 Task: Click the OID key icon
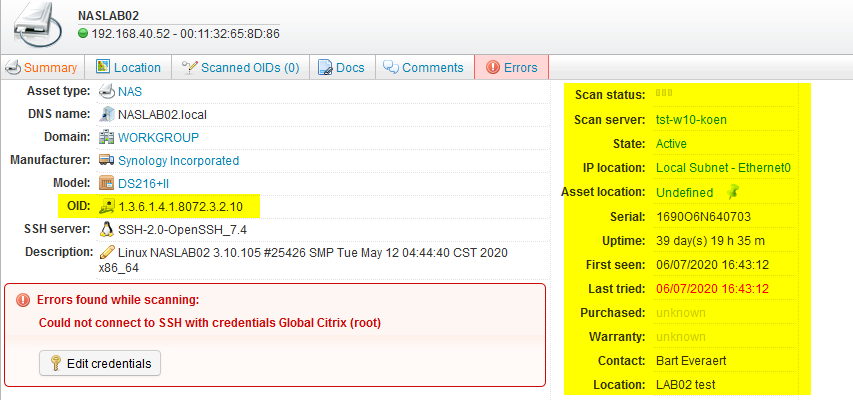107,207
